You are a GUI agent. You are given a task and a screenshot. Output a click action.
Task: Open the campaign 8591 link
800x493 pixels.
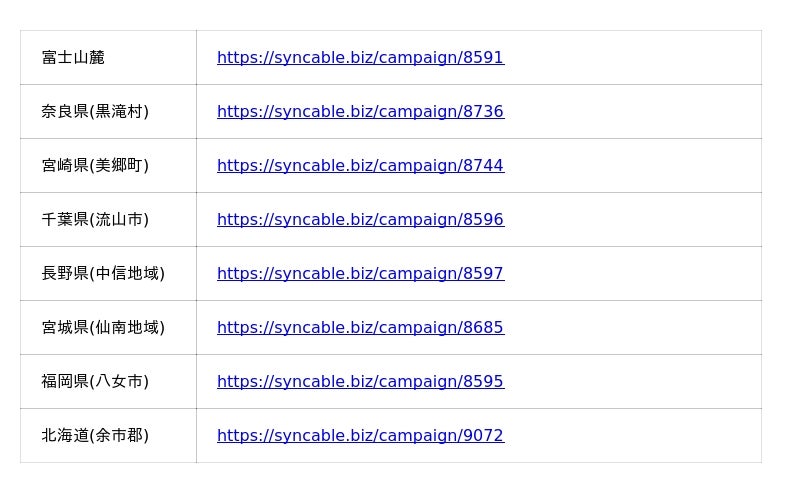360,58
